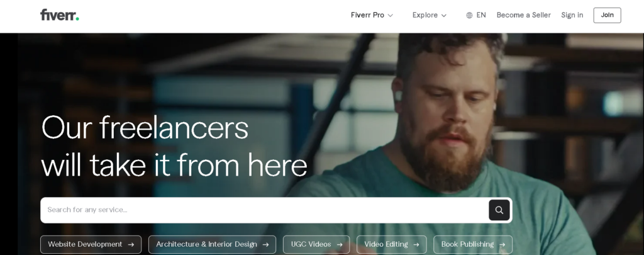Focus the 'Search for any service' field
Viewport: 644px width, 255px height.
pyautogui.click(x=265, y=210)
